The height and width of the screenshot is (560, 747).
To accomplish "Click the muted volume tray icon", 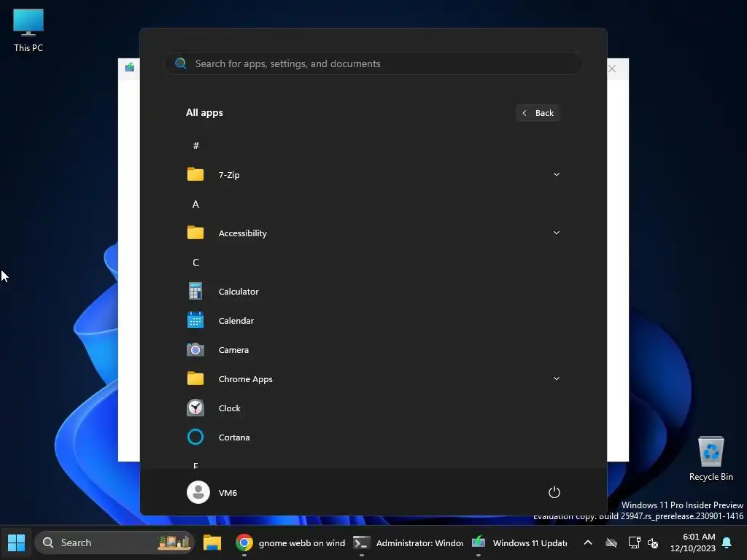I will click(x=653, y=542).
